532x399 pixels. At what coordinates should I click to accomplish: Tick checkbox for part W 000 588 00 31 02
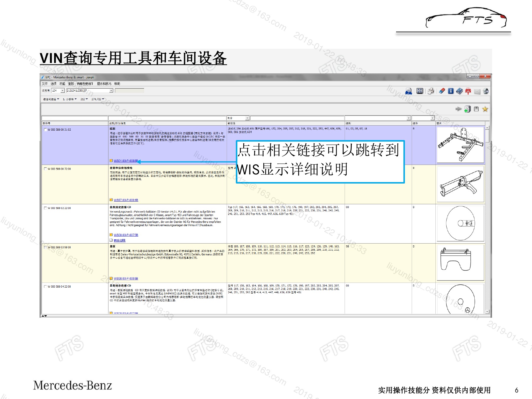[45, 129]
